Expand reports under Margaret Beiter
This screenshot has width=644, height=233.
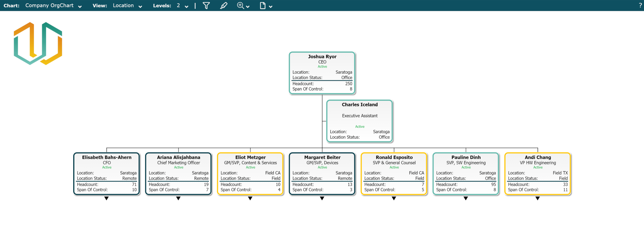(322, 199)
